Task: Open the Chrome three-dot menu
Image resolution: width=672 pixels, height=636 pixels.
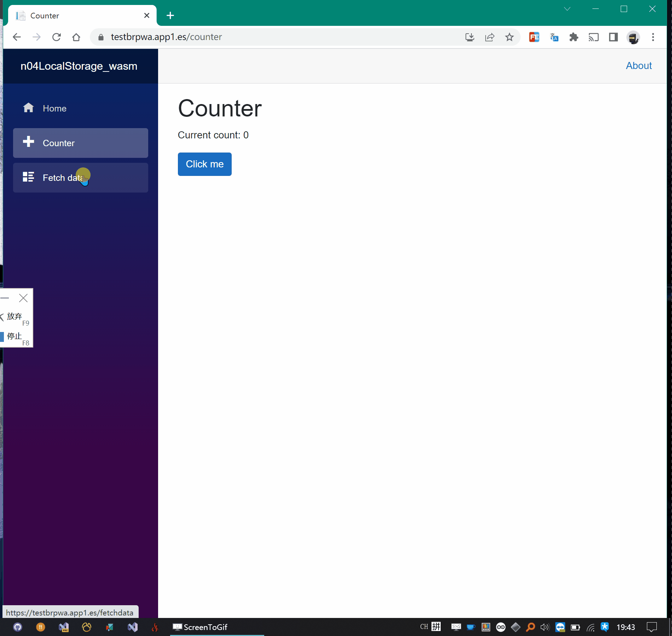Action: pos(653,37)
